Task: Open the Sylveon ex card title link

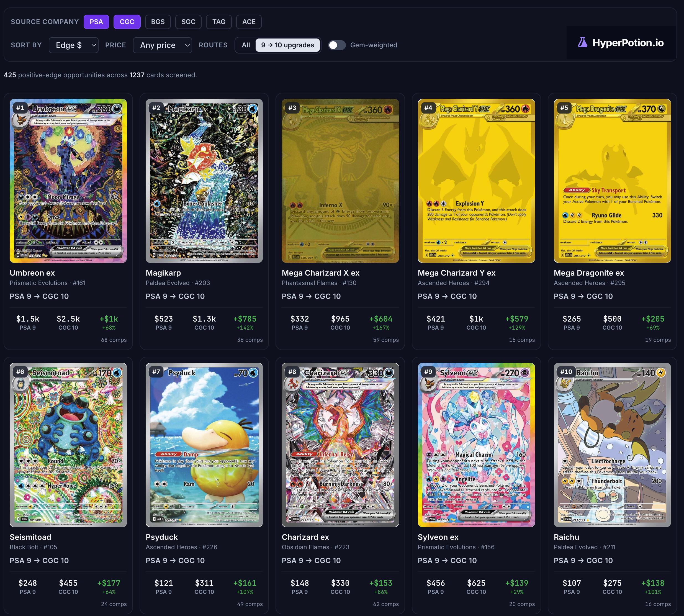Action: (x=438, y=537)
